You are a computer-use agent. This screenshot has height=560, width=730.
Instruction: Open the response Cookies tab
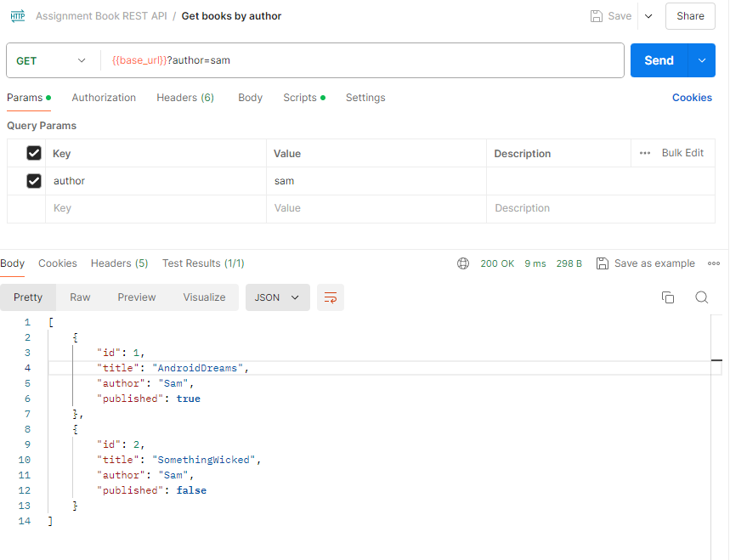pyautogui.click(x=58, y=263)
